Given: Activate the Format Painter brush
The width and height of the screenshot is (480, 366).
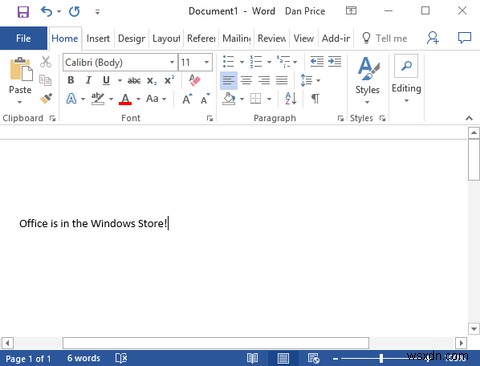Looking at the screenshot, I should (46, 98).
